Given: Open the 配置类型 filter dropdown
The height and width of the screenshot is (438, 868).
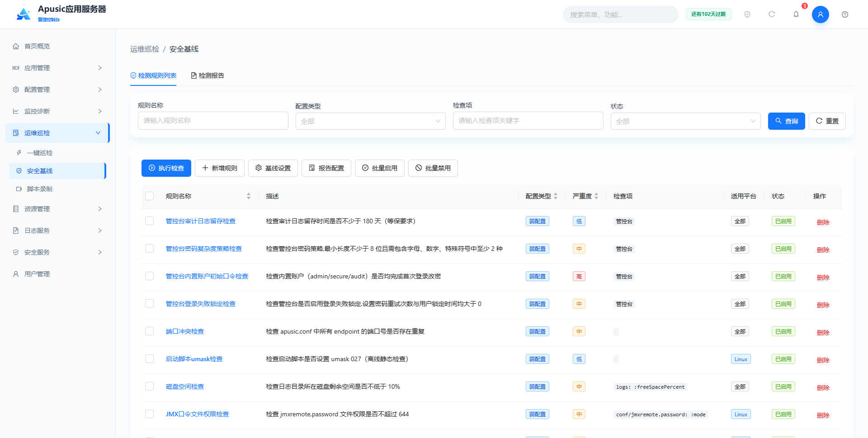Looking at the screenshot, I should pyautogui.click(x=371, y=121).
